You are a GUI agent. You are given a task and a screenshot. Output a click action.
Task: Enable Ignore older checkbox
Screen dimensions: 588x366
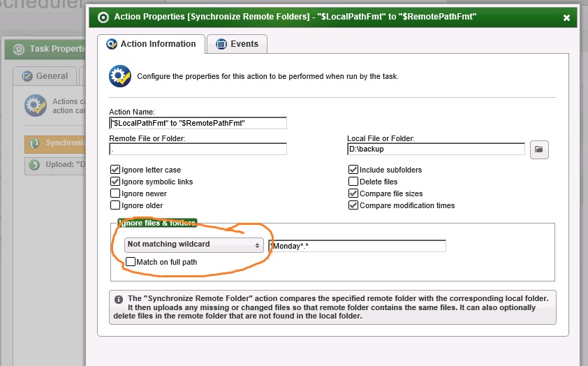pos(115,205)
